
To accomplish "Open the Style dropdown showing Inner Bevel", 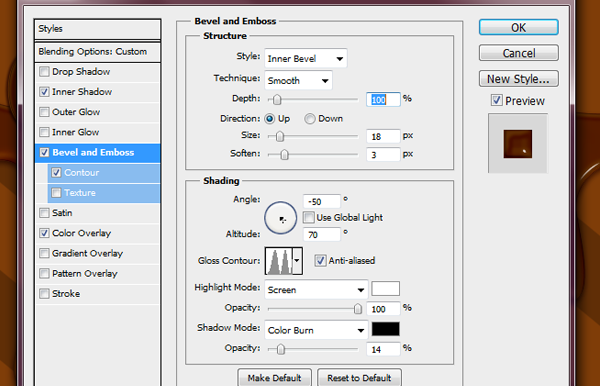I will (306, 59).
